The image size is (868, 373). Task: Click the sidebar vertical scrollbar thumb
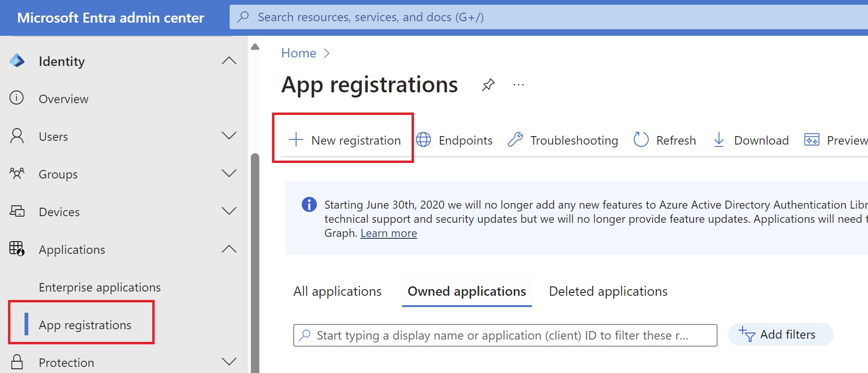coord(255,263)
